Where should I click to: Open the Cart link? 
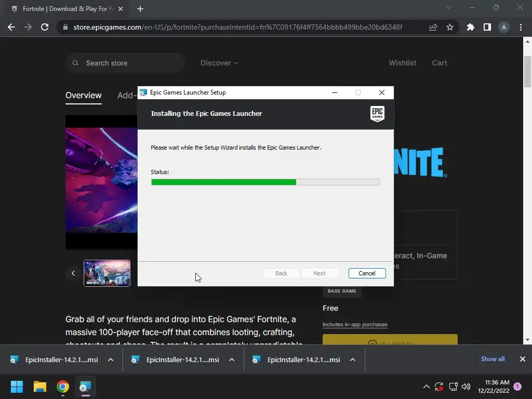440,63
